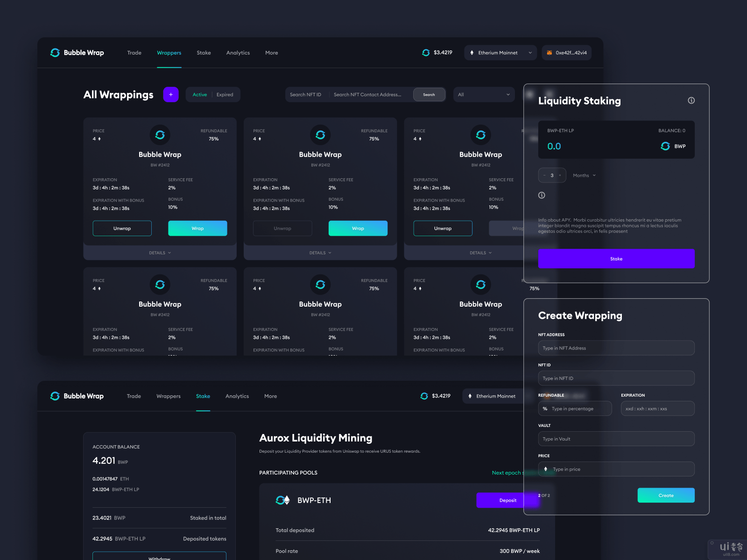Click the Create button in Create Wrapping

pyautogui.click(x=666, y=495)
